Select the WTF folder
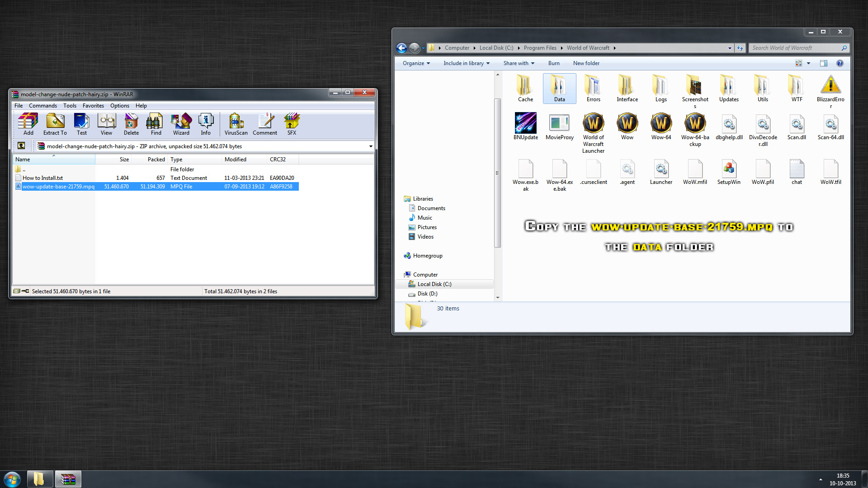 click(x=797, y=89)
